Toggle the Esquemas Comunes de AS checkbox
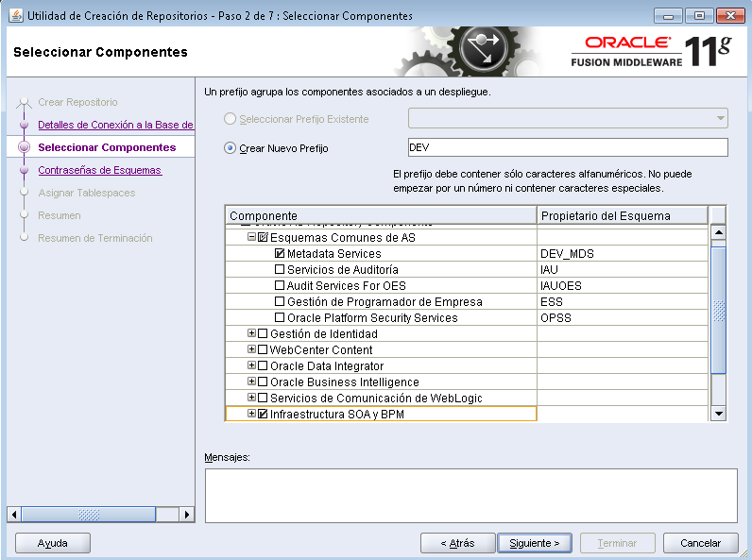The width and height of the screenshot is (752, 560). [x=263, y=237]
